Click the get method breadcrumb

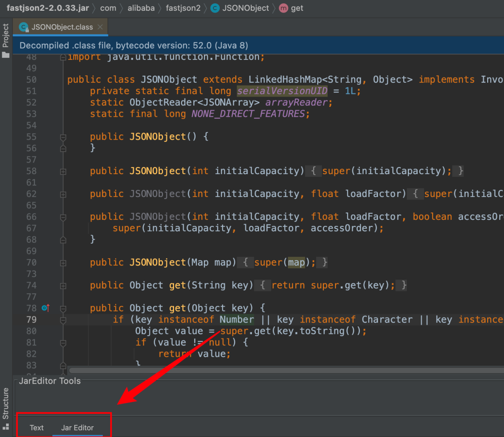click(x=297, y=8)
